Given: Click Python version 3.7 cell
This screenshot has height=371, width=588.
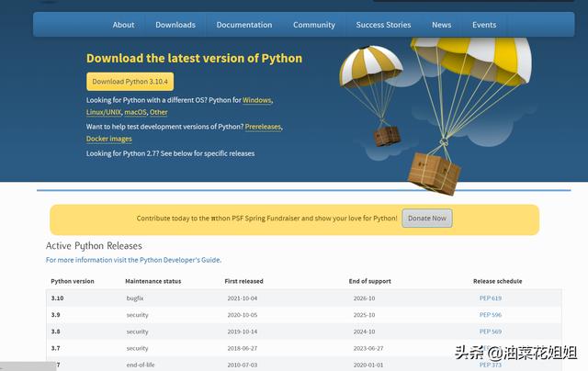Looking at the screenshot, I should pyautogui.click(x=55, y=348).
